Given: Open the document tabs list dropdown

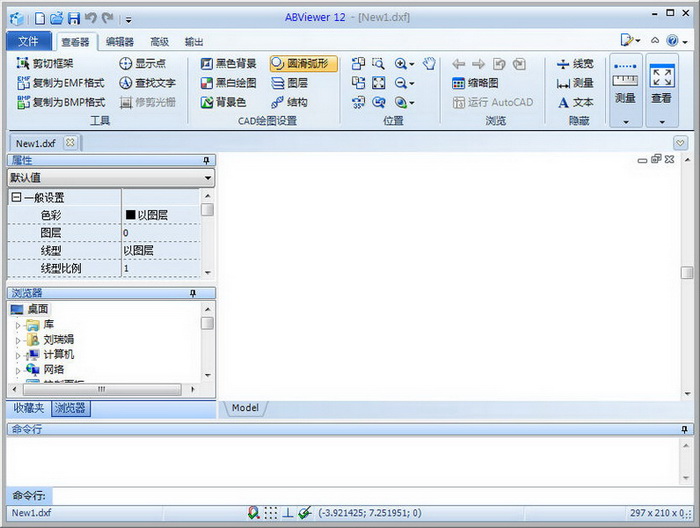Looking at the screenshot, I should pyautogui.click(x=680, y=143).
